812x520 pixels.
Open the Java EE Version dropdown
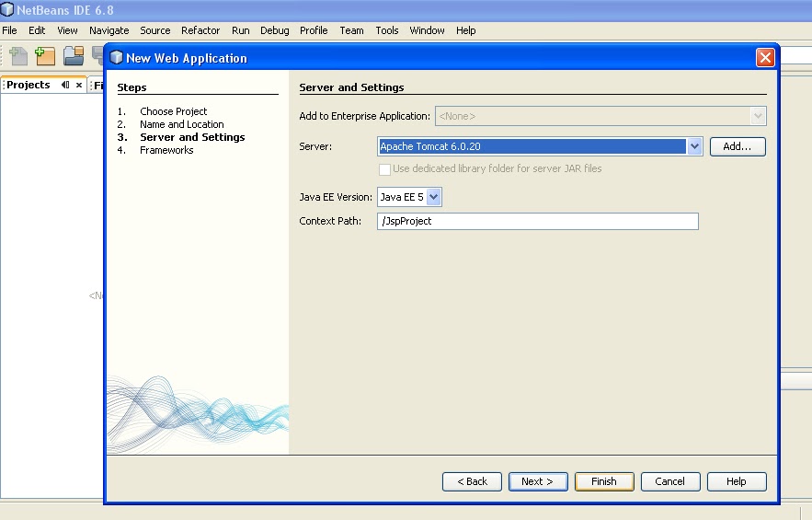[x=434, y=197]
